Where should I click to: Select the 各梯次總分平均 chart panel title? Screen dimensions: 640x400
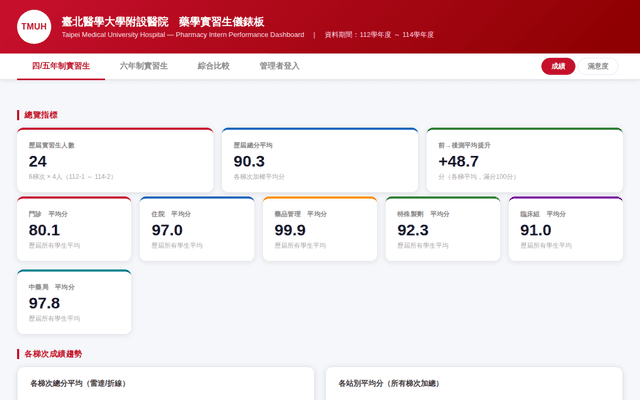coord(79,384)
